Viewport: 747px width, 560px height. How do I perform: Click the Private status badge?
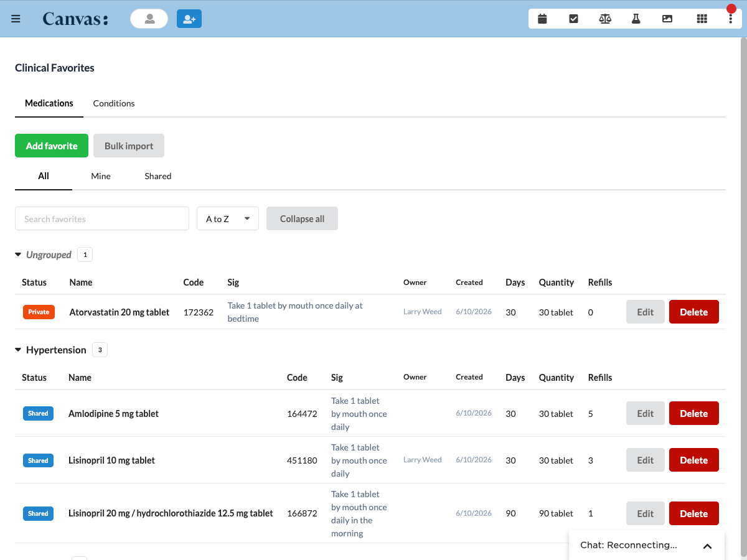39,312
